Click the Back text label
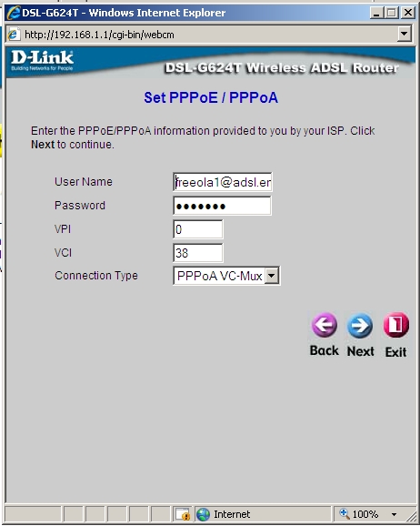Image resolution: width=420 pixels, height=526 pixels. (325, 350)
